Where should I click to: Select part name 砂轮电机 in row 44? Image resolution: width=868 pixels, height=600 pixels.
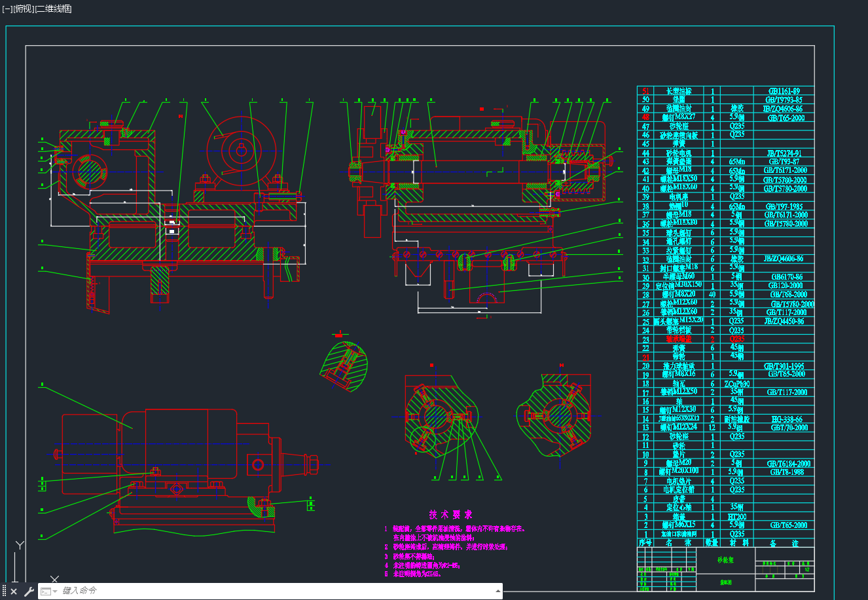[678, 153]
